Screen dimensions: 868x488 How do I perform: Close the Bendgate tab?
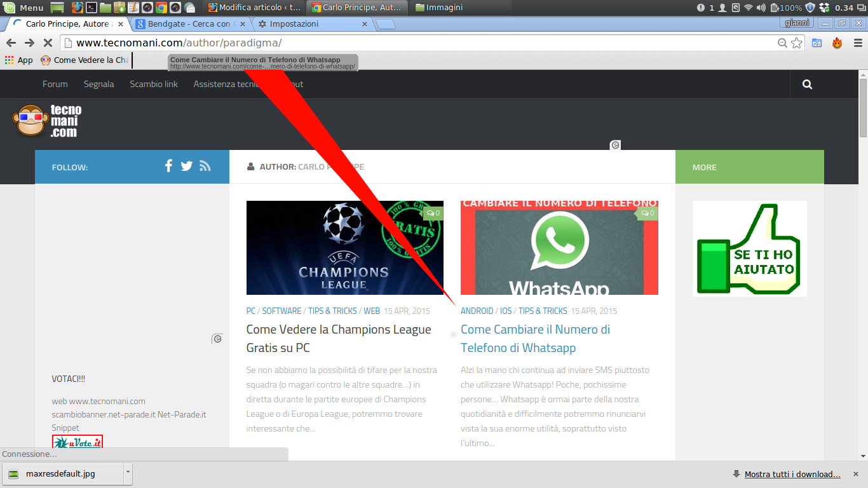point(242,24)
